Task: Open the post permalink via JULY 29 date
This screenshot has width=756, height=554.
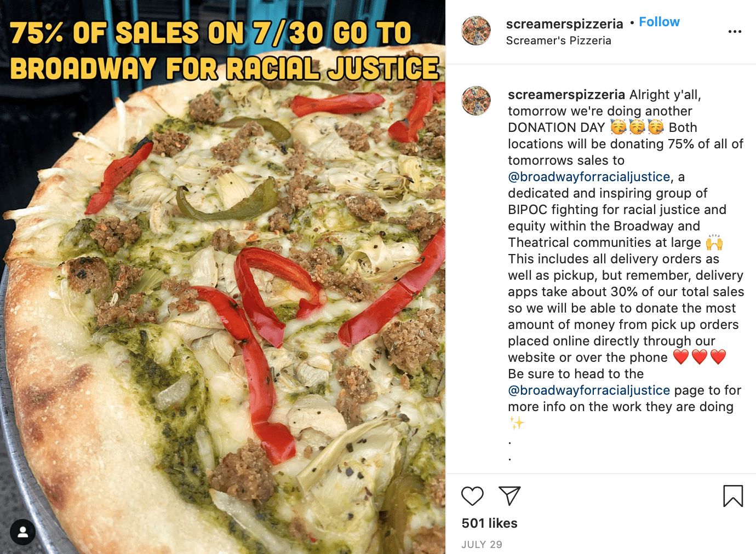Action: 482,545
